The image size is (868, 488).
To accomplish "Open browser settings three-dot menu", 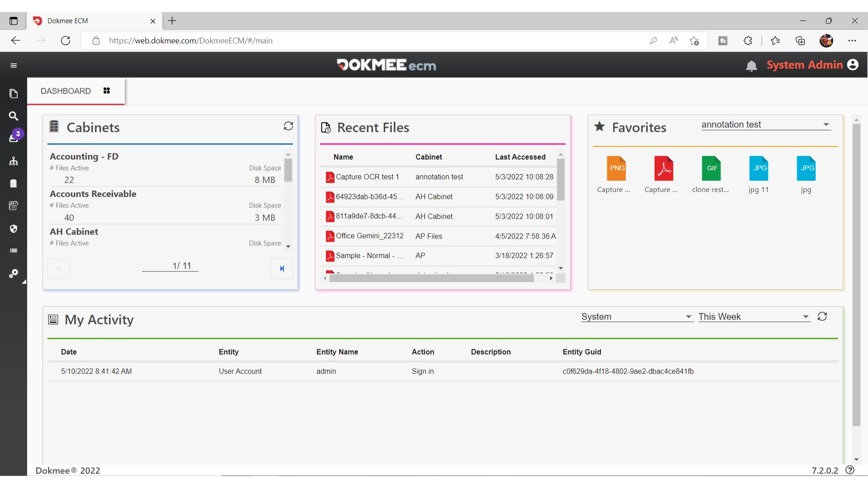I will coord(852,41).
